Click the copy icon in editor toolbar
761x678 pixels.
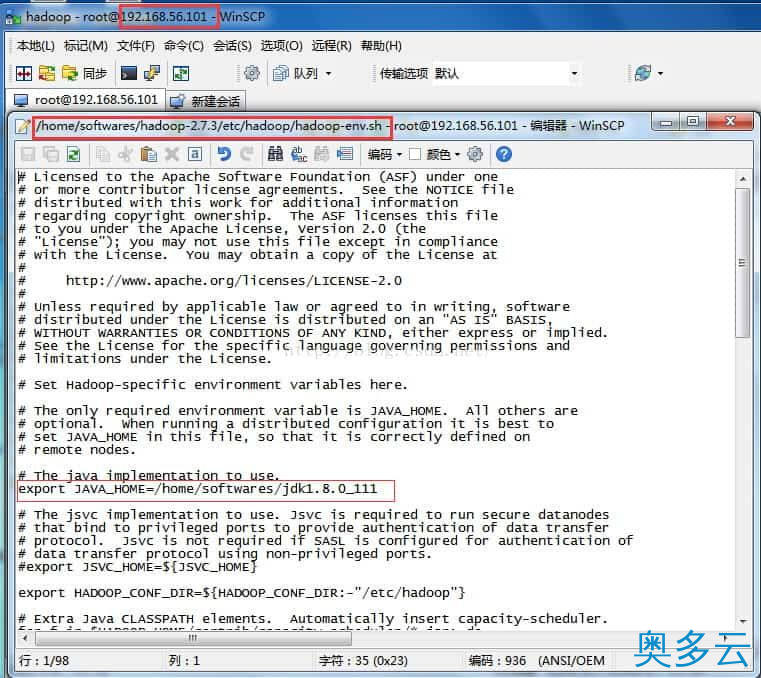pyautogui.click(x=102, y=154)
